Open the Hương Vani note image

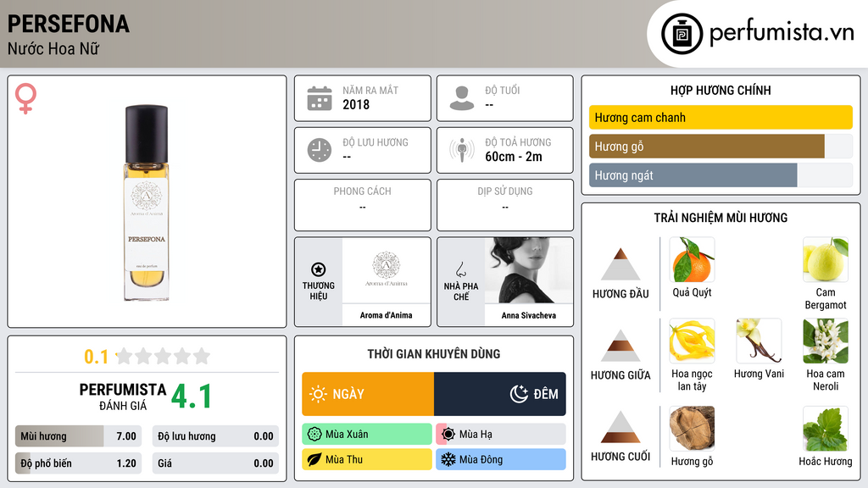pyautogui.click(x=759, y=341)
